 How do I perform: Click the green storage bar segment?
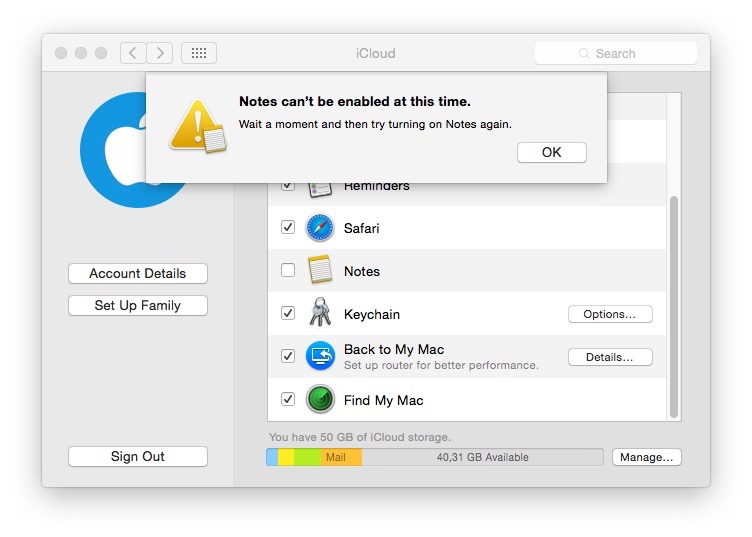pyautogui.click(x=307, y=457)
